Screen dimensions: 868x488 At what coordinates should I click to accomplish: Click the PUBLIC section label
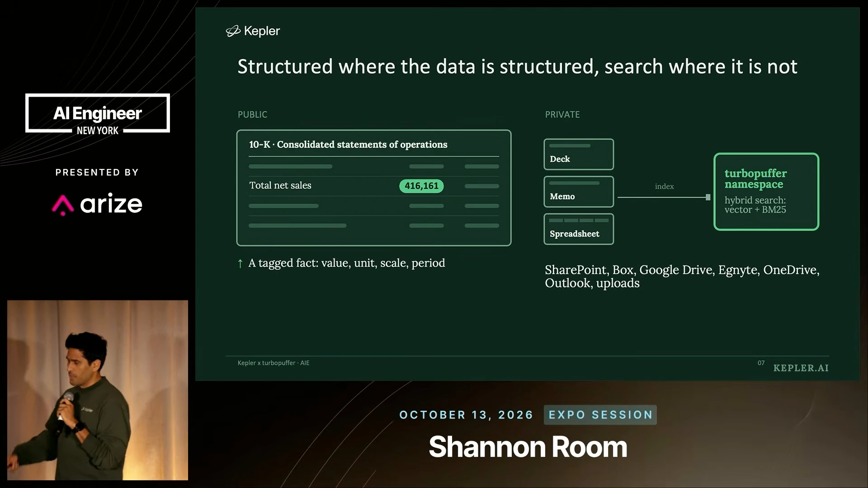[x=252, y=115]
